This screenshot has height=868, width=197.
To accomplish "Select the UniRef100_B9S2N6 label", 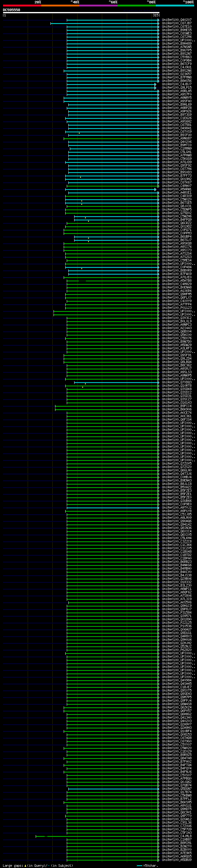I will coord(176,71).
